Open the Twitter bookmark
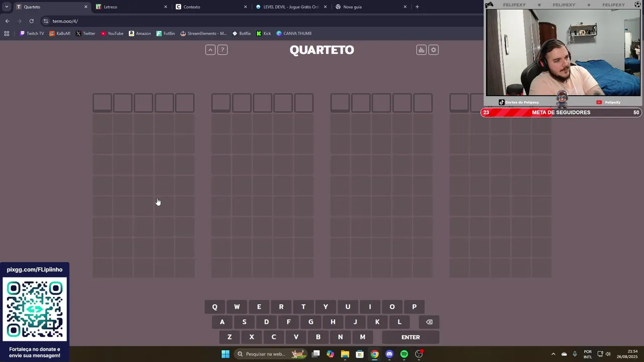 (x=86, y=33)
